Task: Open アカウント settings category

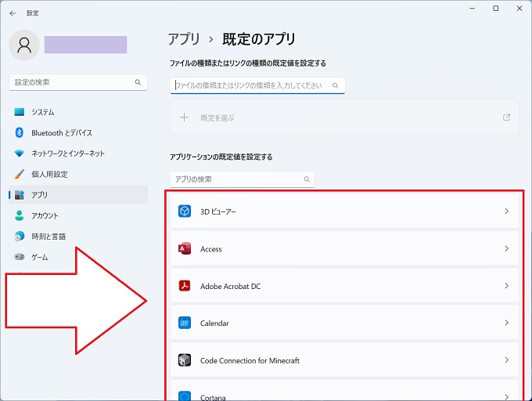Action: coord(78,215)
